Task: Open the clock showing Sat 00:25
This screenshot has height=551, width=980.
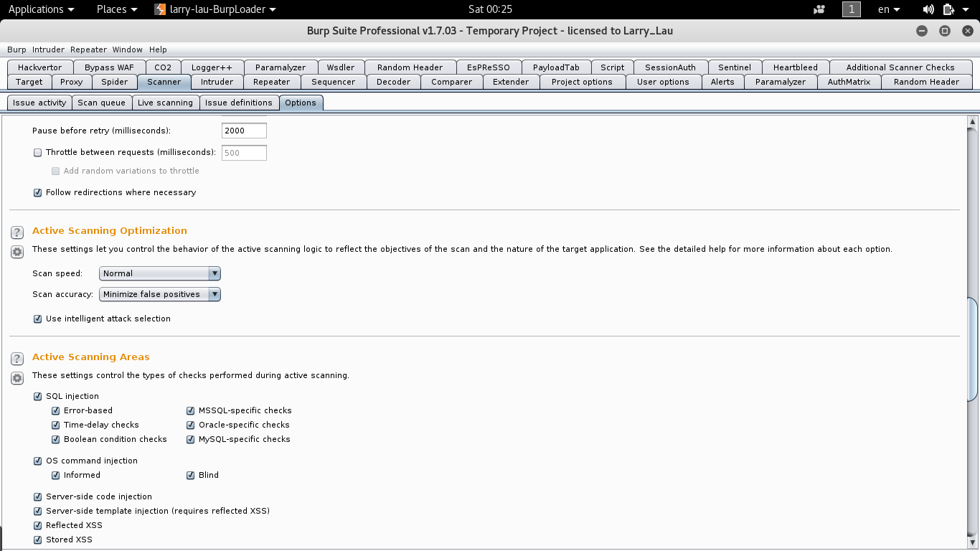Action: [x=490, y=9]
